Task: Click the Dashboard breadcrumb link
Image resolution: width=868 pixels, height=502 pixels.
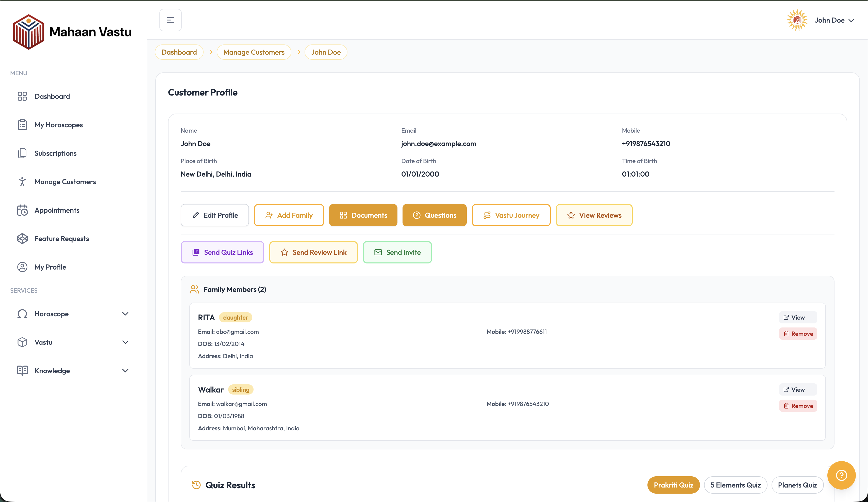Action: click(179, 52)
